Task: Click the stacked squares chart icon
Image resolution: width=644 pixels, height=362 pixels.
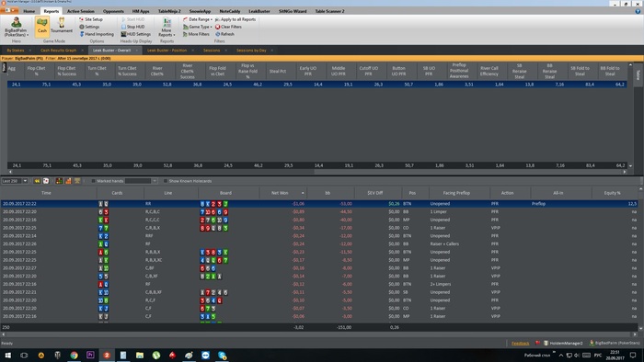Action: click(59, 181)
